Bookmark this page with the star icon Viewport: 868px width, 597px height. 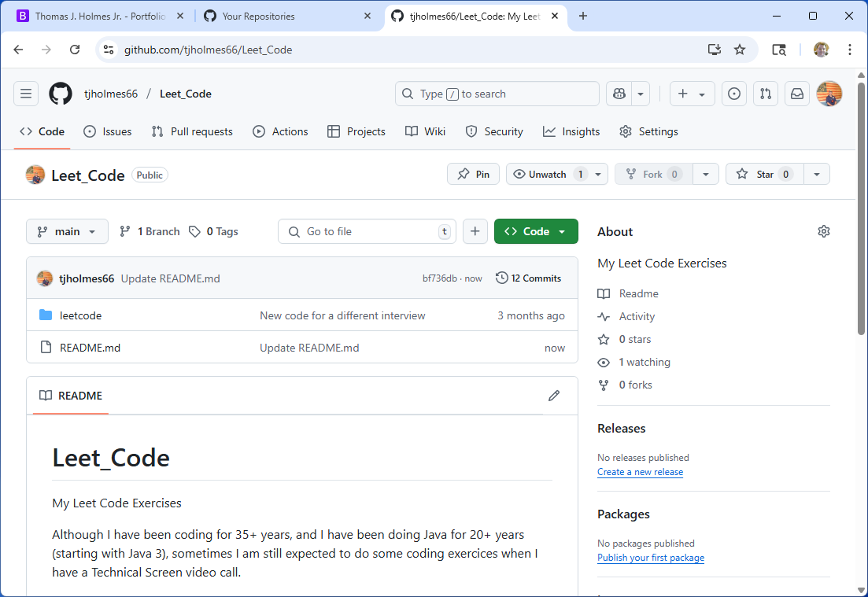740,50
